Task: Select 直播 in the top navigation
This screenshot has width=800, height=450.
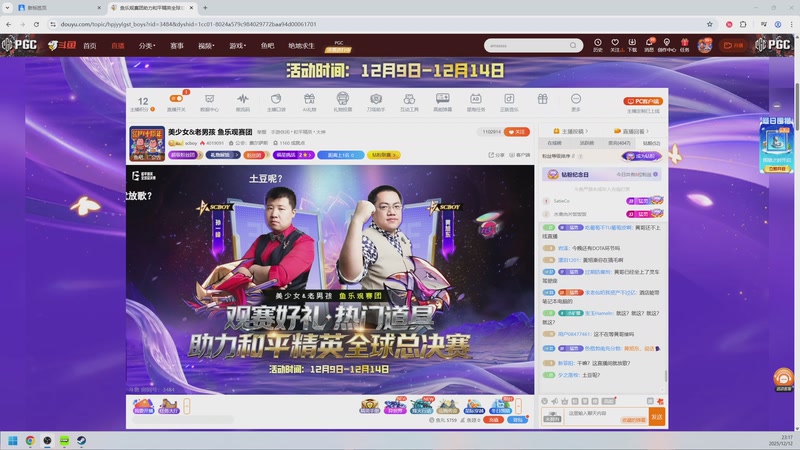Action: click(x=118, y=46)
